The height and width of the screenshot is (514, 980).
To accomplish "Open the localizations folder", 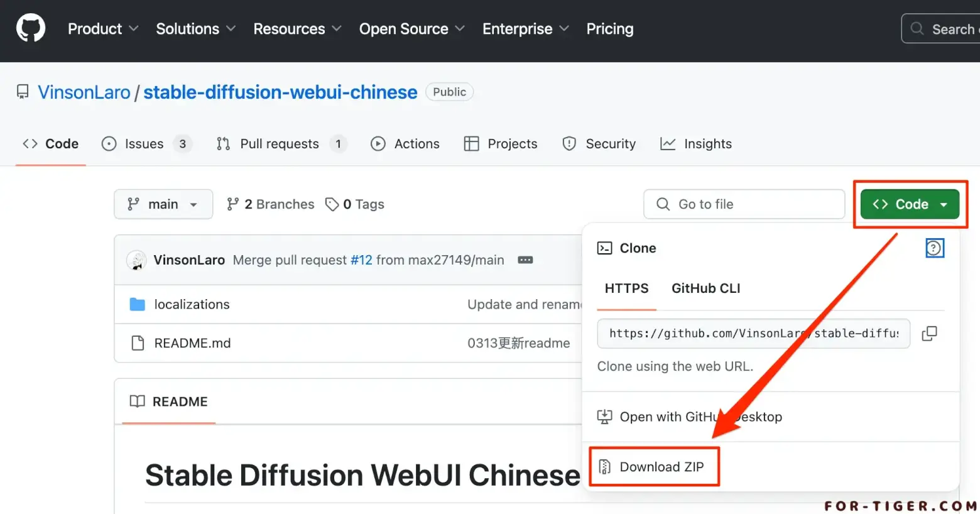I will 192,305.
